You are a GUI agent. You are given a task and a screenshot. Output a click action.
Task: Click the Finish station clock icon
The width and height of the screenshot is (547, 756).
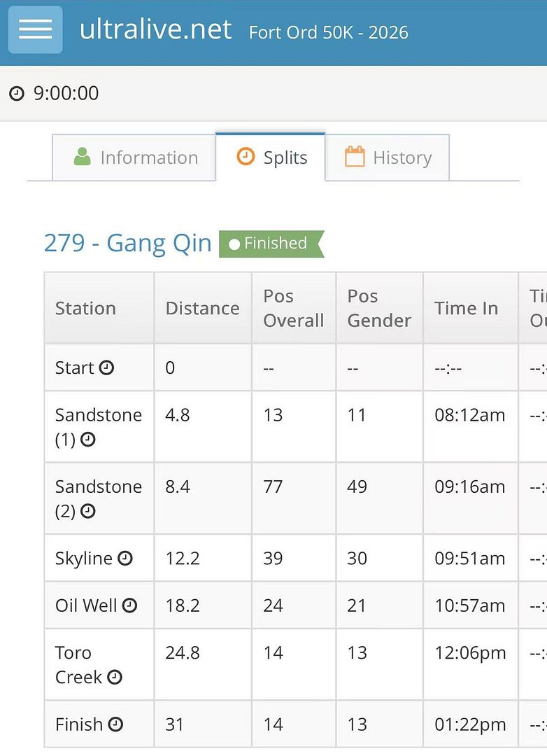[x=116, y=724]
